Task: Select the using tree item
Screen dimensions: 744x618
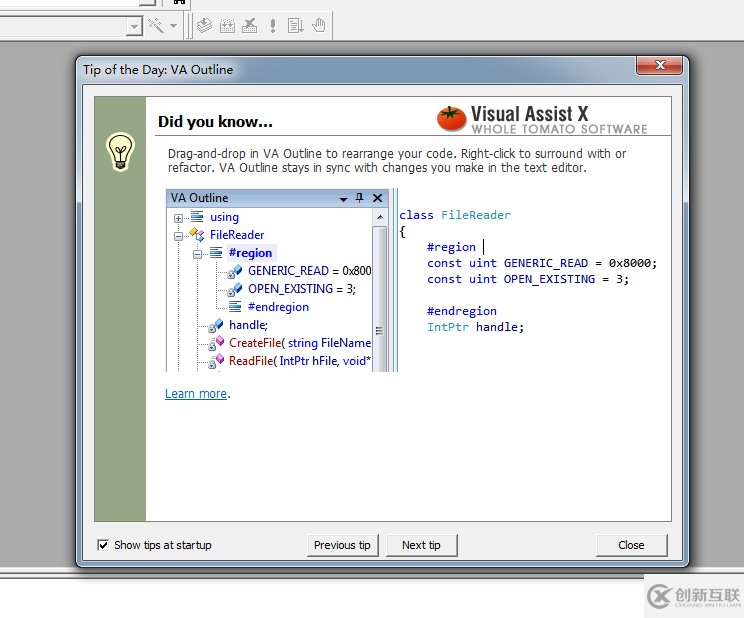Action: pyautogui.click(x=224, y=217)
